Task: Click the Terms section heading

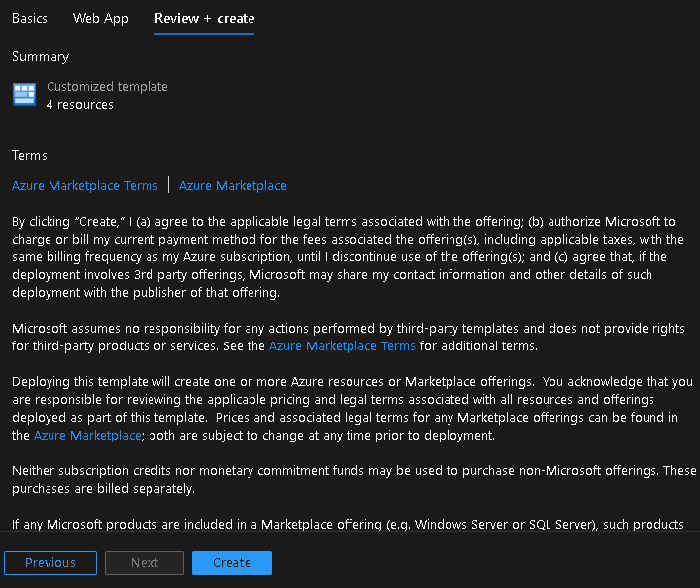Action: pos(30,155)
